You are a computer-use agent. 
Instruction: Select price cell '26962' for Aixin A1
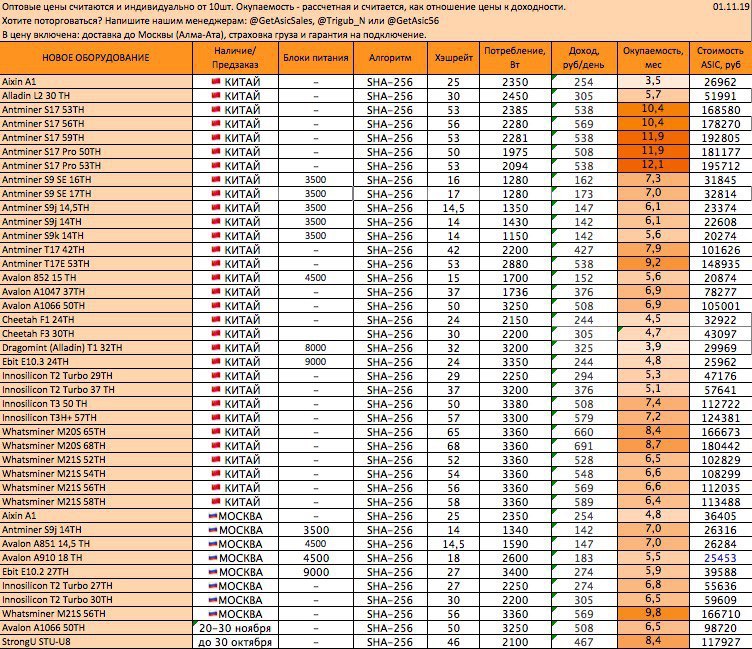point(720,82)
